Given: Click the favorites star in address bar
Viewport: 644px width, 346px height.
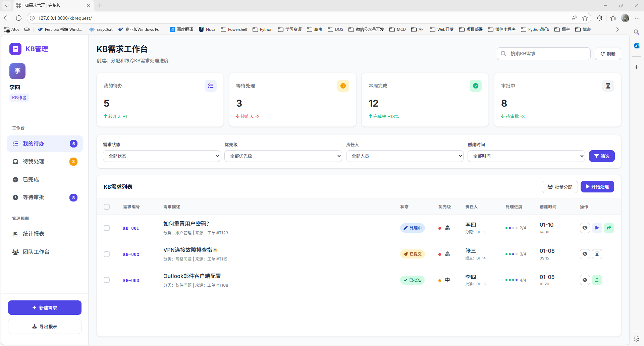Looking at the screenshot, I should click(585, 18).
